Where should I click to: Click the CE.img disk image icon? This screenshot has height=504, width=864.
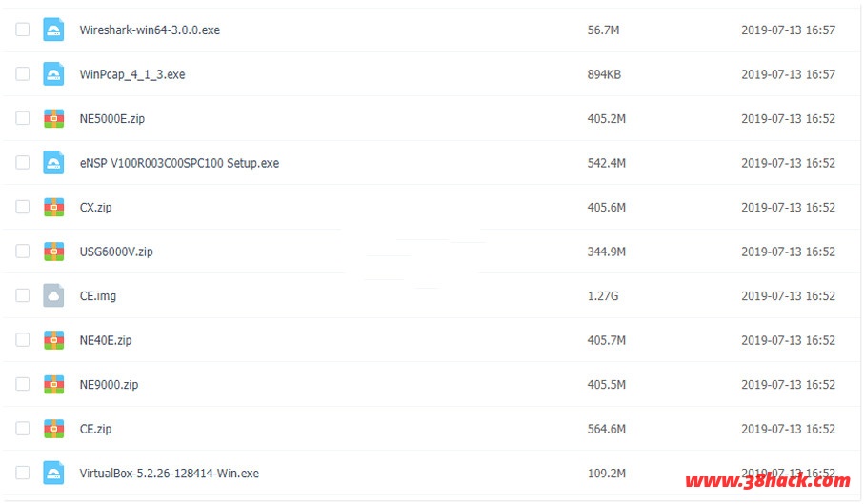point(53,295)
